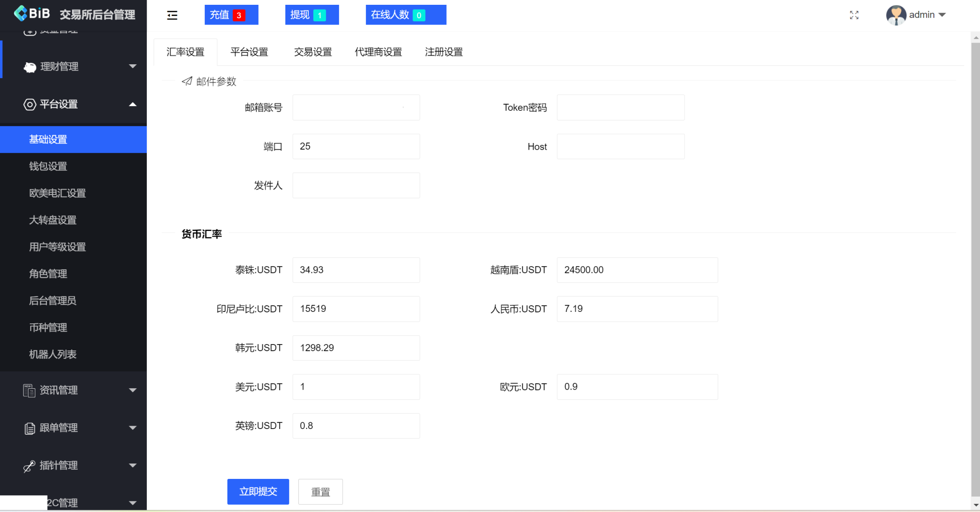Click the 资讯管理 document icon
The image size is (980, 512).
[x=29, y=390]
